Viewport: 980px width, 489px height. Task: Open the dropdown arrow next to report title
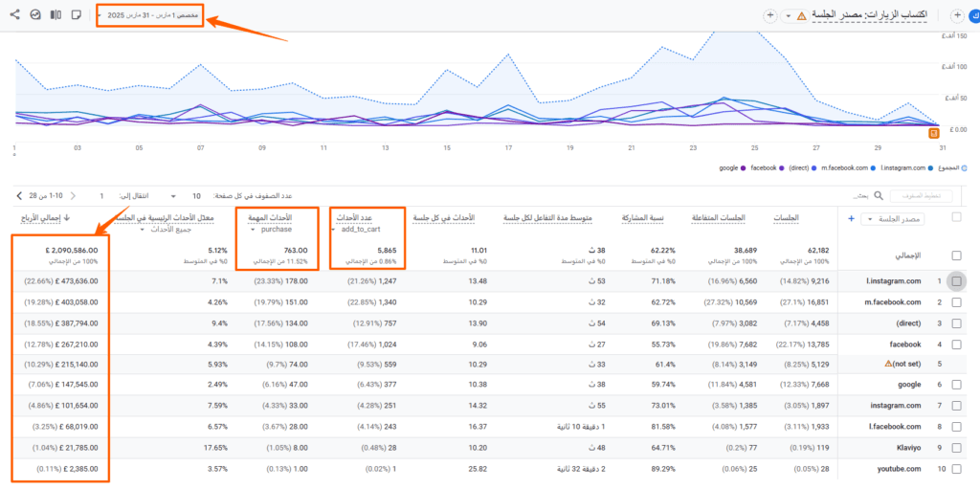788,15
